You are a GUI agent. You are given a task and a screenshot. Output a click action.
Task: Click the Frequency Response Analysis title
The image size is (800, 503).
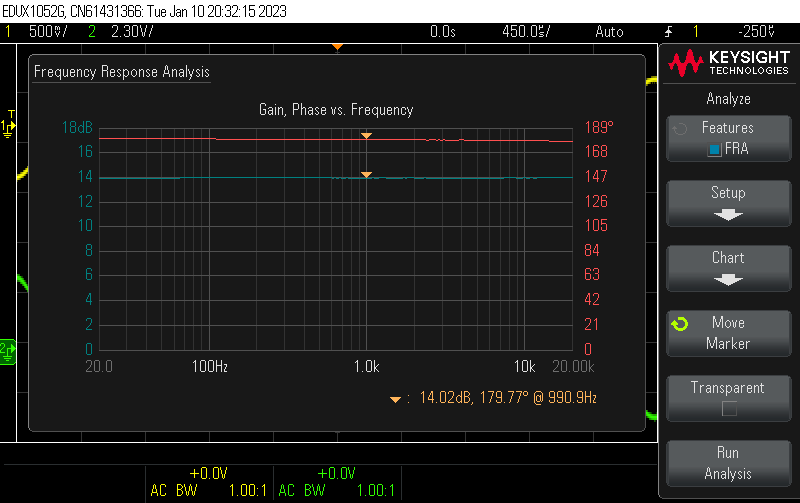pos(121,72)
